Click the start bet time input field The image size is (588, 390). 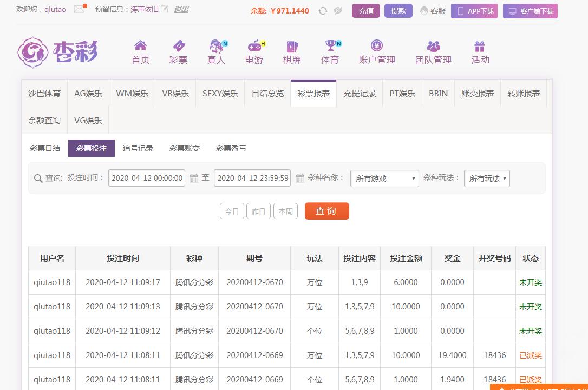tap(147, 178)
